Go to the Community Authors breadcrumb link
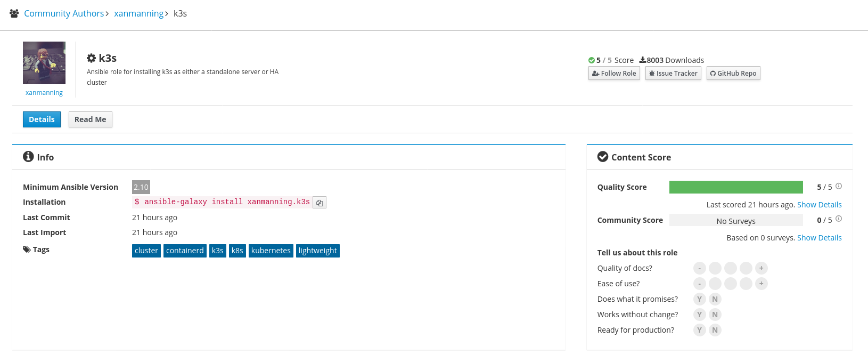Screen dimensions: 868x354 64,13
